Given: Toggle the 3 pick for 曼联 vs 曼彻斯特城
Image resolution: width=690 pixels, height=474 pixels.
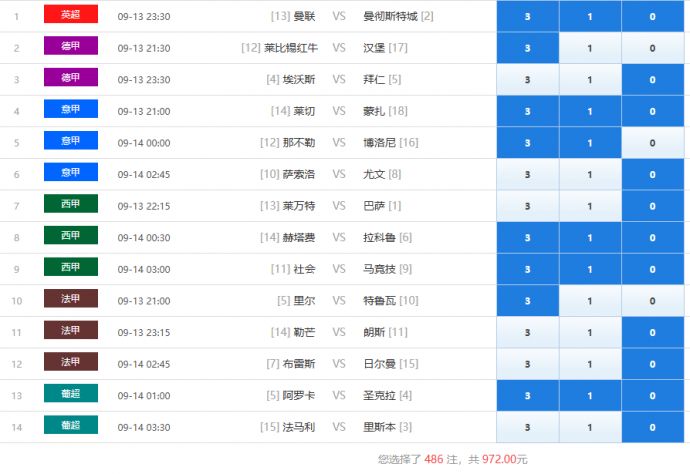Looking at the screenshot, I should (x=528, y=16).
